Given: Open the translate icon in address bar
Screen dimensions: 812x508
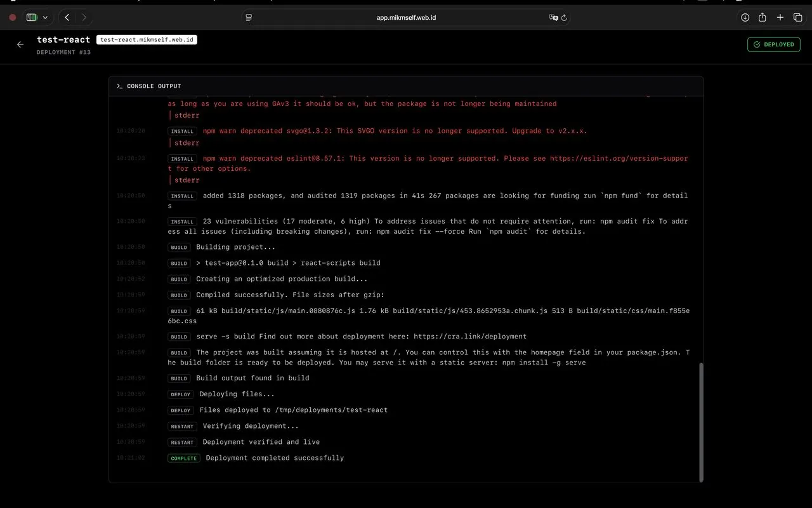Looking at the screenshot, I should (553, 18).
